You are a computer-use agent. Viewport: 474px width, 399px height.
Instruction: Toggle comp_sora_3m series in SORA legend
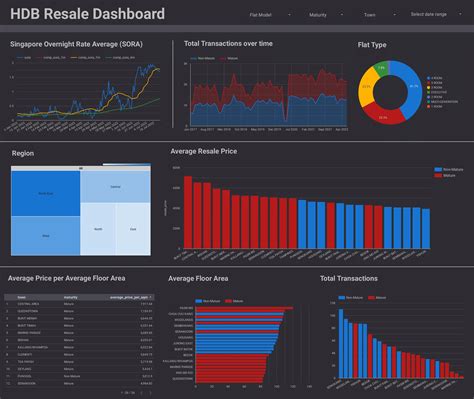[85, 58]
